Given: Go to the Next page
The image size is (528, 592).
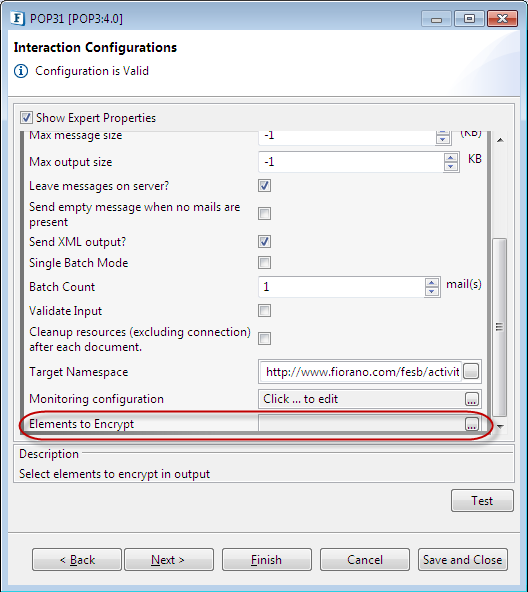Looking at the screenshot, I should [x=169, y=560].
